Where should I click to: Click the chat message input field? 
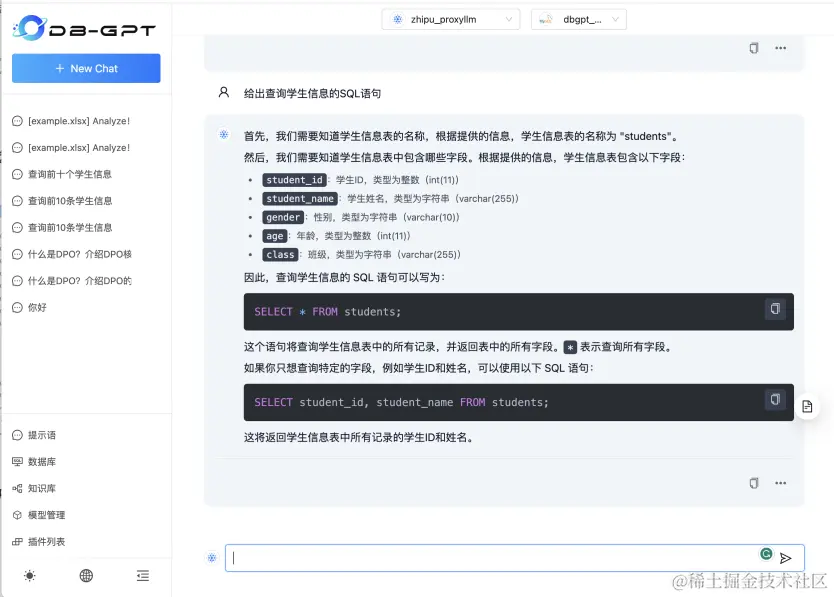480,557
